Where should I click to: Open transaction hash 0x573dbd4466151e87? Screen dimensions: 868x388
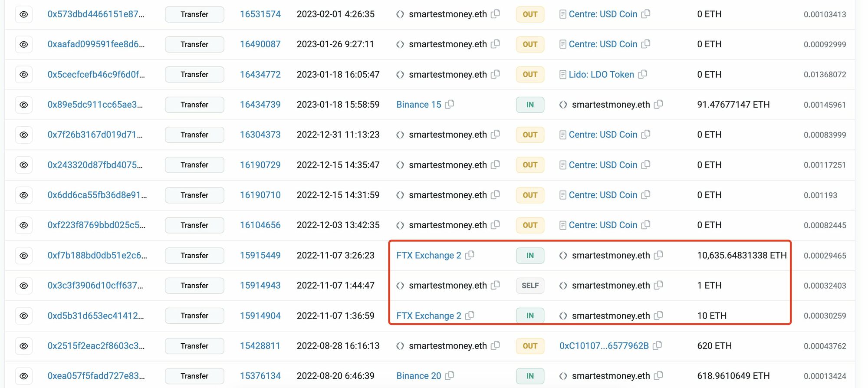[x=96, y=14]
